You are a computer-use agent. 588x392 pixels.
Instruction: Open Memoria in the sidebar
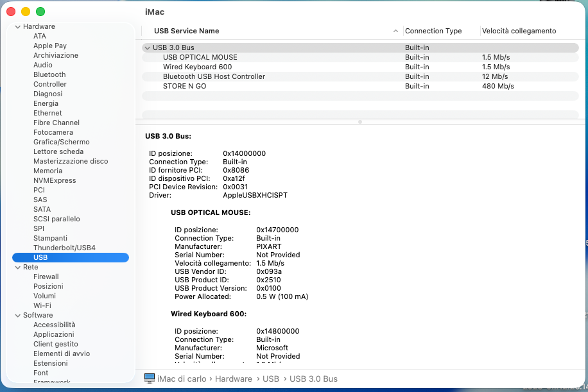coord(48,171)
